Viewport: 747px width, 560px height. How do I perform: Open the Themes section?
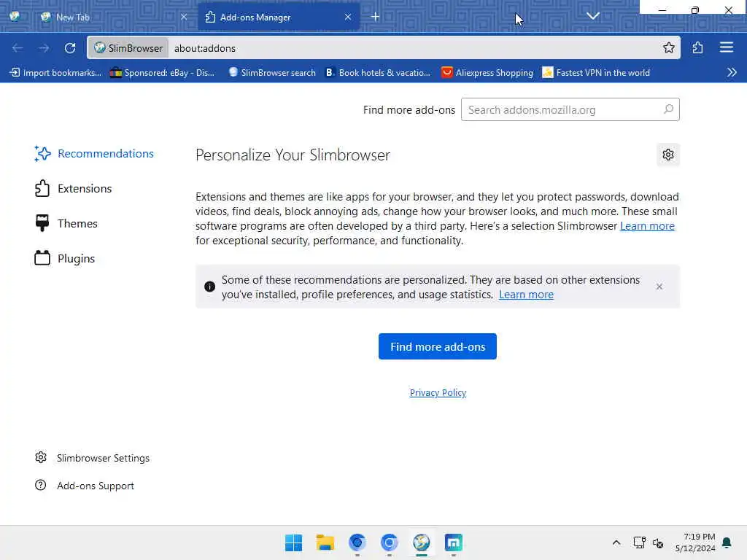click(x=66, y=223)
